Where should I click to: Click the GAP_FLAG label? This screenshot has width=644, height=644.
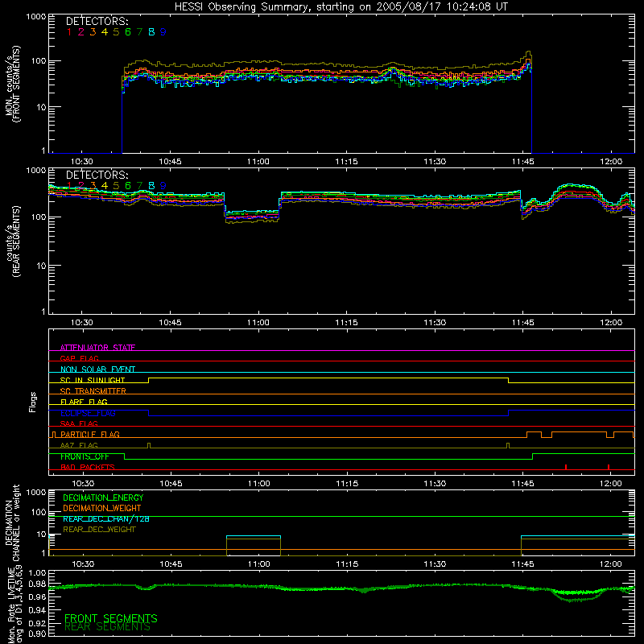pyautogui.click(x=79, y=358)
